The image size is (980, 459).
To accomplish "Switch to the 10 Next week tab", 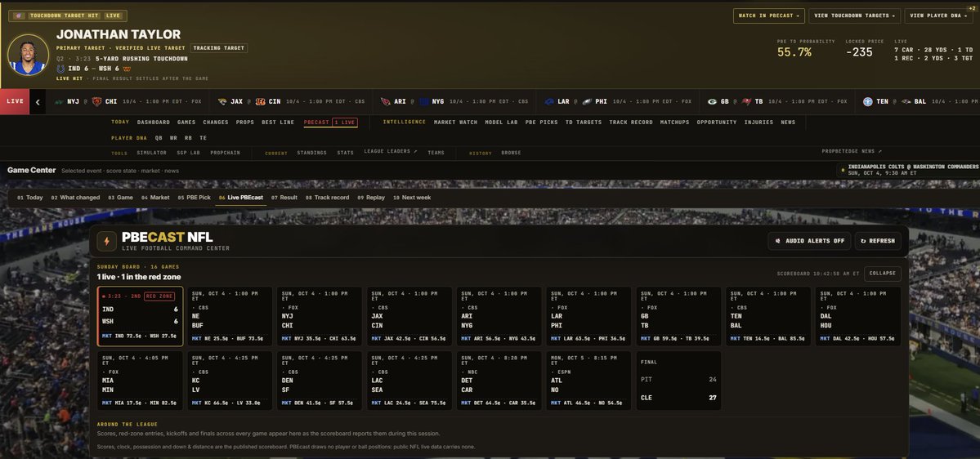I will (x=412, y=198).
